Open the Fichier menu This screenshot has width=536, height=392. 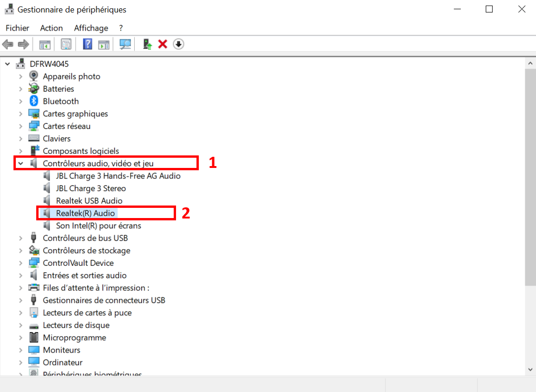pos(17,28)
